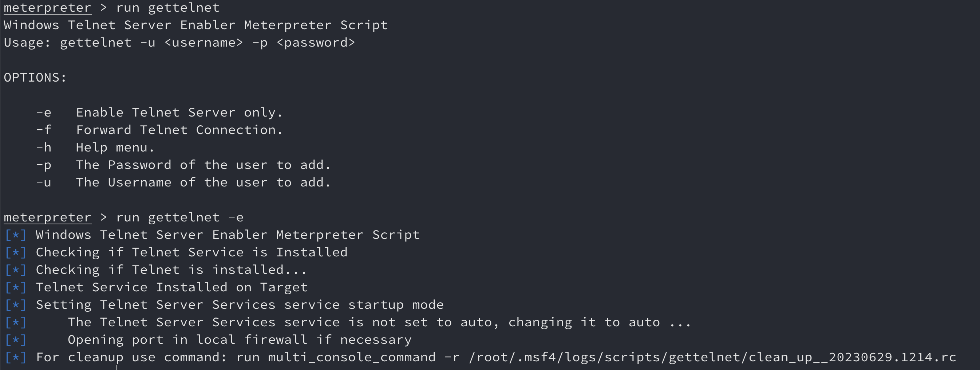Click the -e Enable Telnet Server only option
The height and width of the screenshot is (370, 980).
(x=159, y=112)
